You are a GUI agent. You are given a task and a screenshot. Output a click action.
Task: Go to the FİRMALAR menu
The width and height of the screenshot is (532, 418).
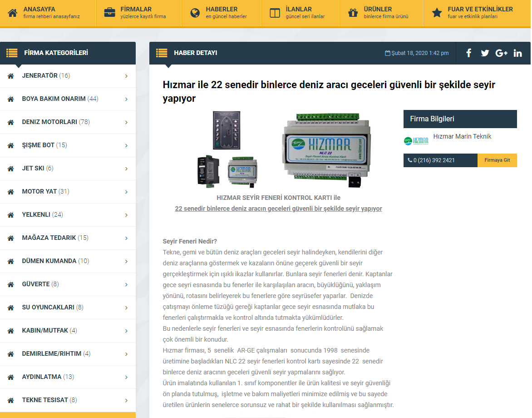click(139, 13)
